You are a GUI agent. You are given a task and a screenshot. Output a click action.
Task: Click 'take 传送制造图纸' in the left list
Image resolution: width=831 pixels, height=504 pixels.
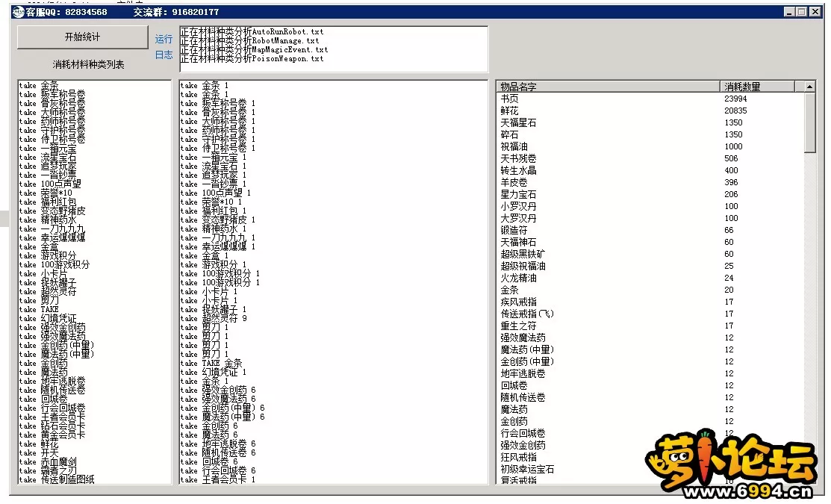coord(57,479)
